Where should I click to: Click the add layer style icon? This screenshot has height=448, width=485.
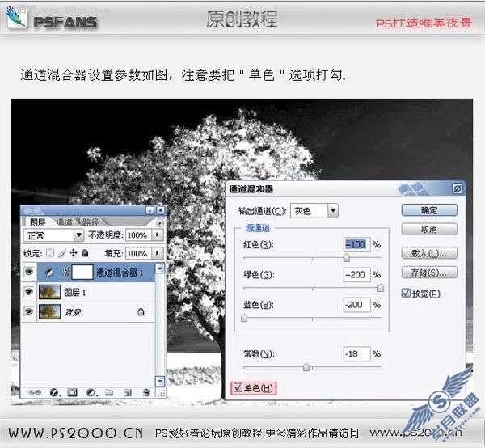[x=54, y=392]
